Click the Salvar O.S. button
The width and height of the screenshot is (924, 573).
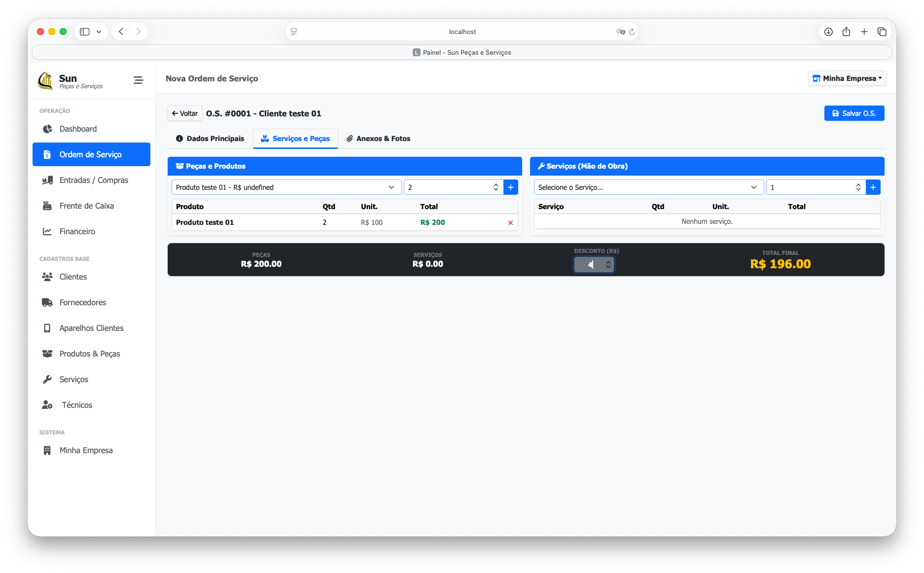[854, 113]
